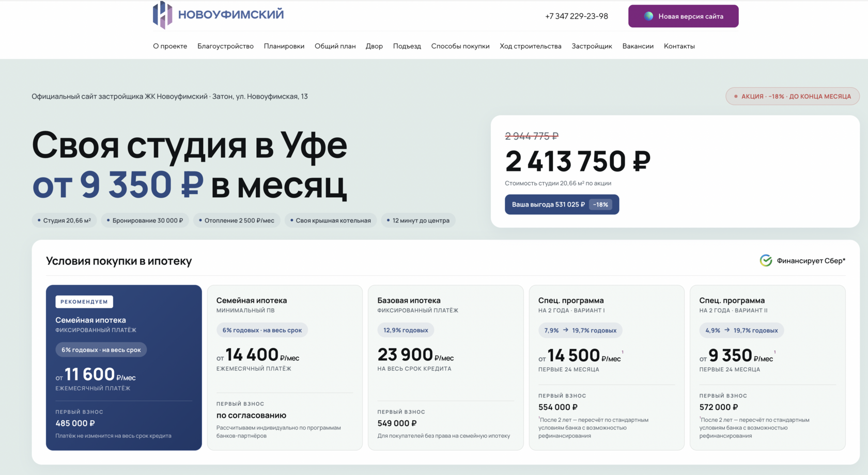This screenshot has height=475, width=868.
Task: View Ход строительства page
Action: pyautogui.click(x=530, y=46)
